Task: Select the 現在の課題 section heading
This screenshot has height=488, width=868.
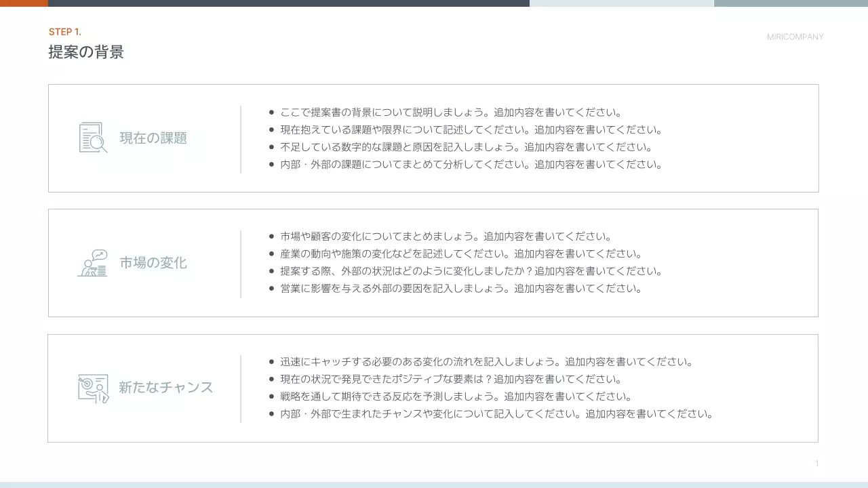Action: coord(154,138)
